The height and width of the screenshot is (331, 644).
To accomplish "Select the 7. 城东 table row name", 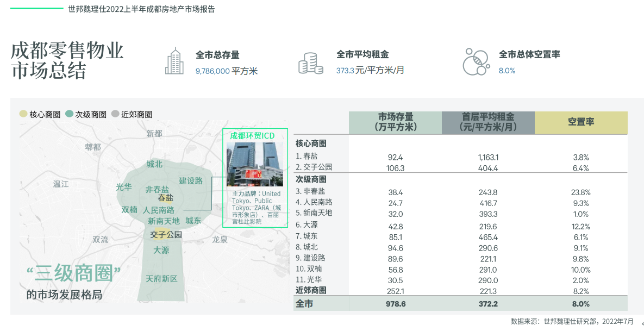I will (307, 237).
